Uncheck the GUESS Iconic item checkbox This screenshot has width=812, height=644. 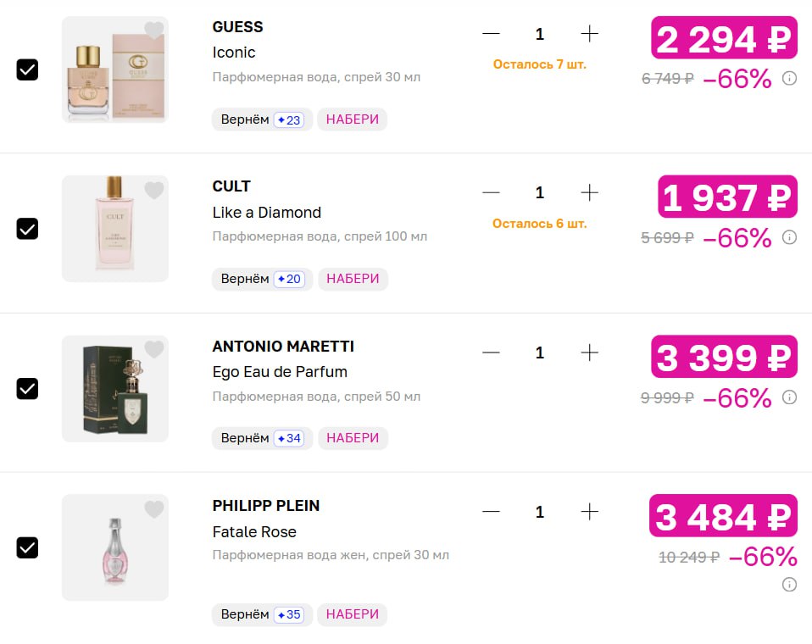(x=28, y=69)
